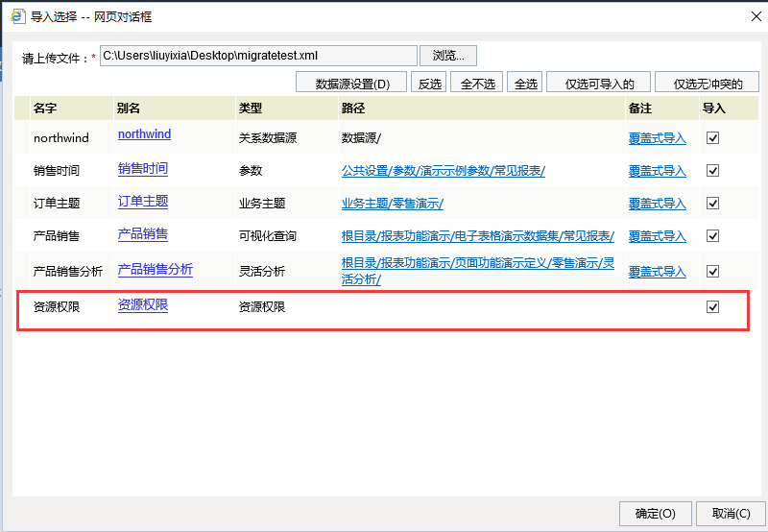Click the Internet Explorer icon in title bar
The height and width of the screenshot is (532, 768).
tap(17, 16)
